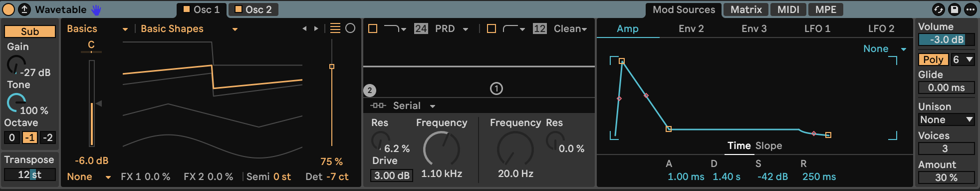Click the oscillator gain -6.0 dB value
The image size is (980, 191).
92,161
